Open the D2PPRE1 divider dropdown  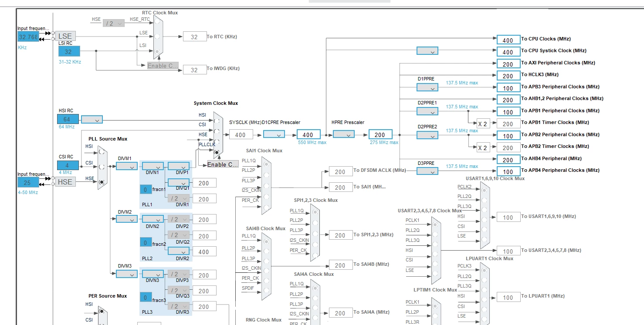click(427, 111)
